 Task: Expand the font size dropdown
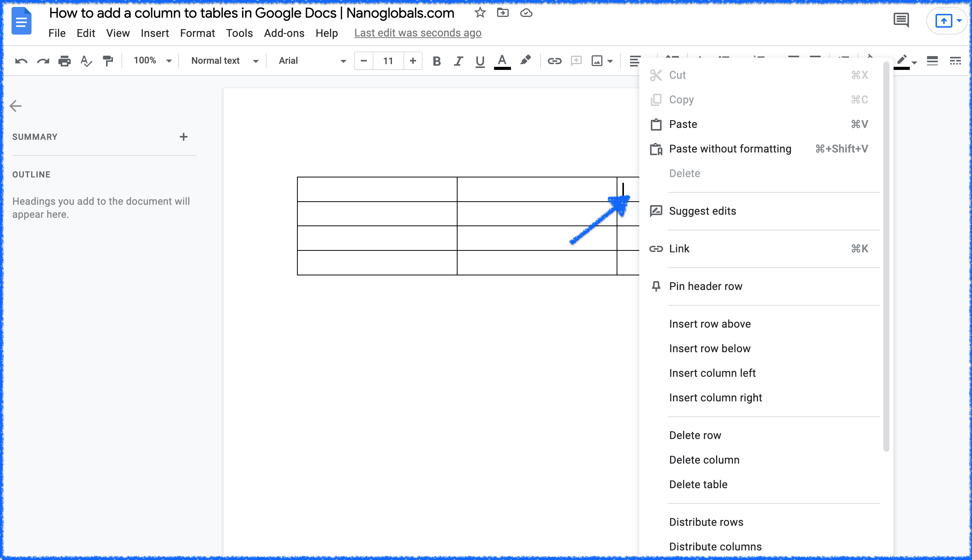(388, 61)
